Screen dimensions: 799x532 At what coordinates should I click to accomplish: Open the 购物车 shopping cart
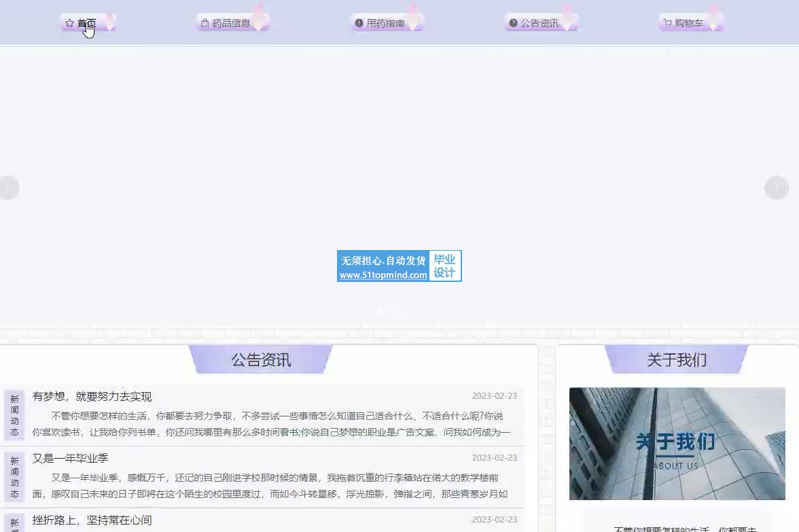point(690,23)
